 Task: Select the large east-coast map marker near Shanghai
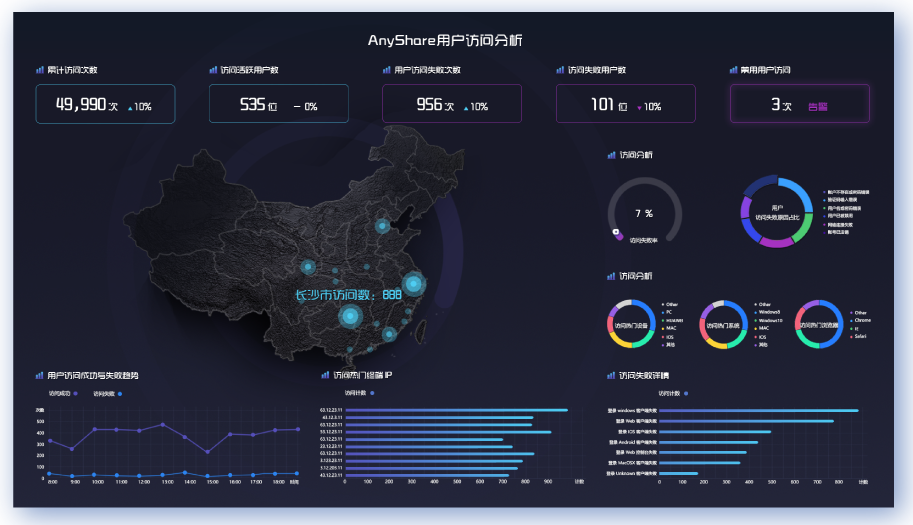coord(413,284)
